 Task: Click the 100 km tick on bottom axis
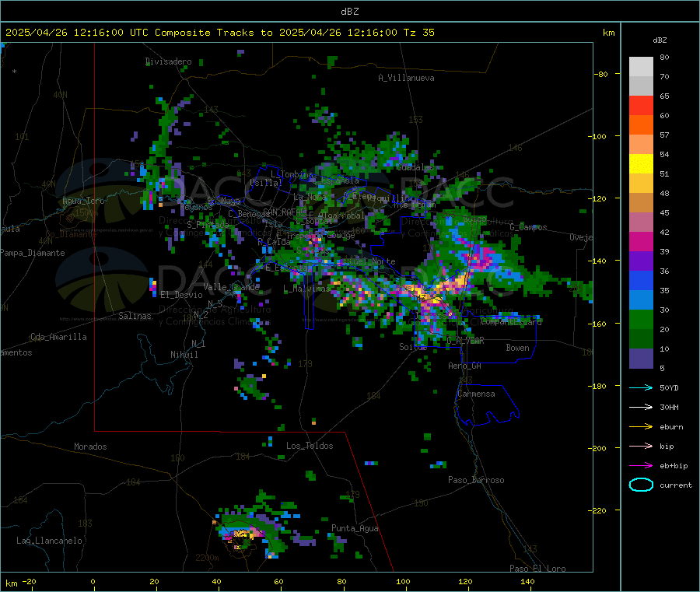click(403, 582)
